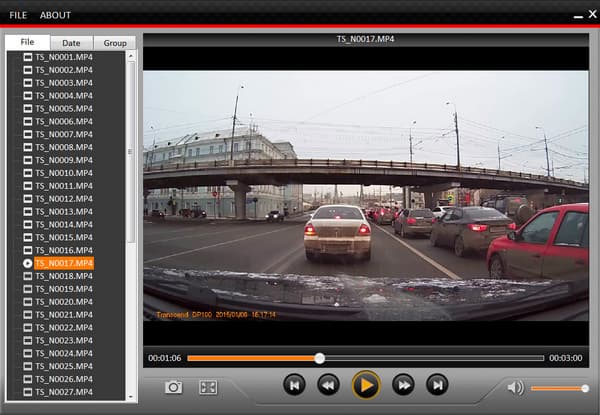Select TS_N0008.MP4 in the list

[64, 147]
